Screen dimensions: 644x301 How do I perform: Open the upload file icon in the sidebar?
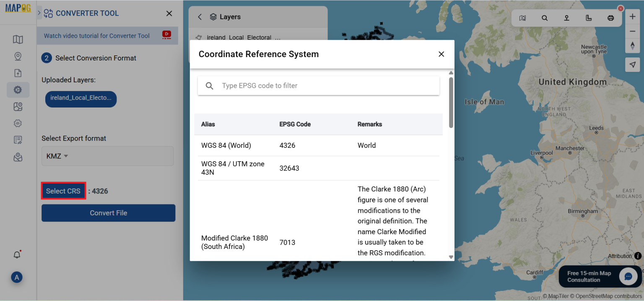pos(18,73)
